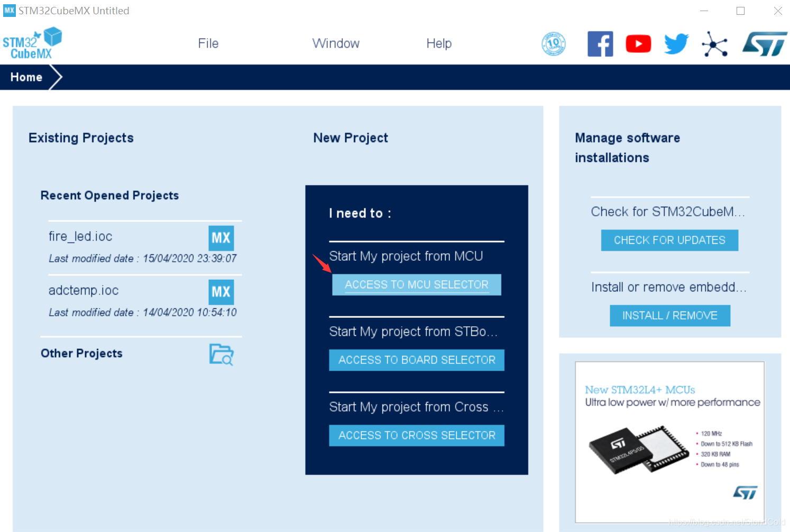Browse other projects with folder search icon
Screen dimensions: 790x532
(x=222, y=354)
